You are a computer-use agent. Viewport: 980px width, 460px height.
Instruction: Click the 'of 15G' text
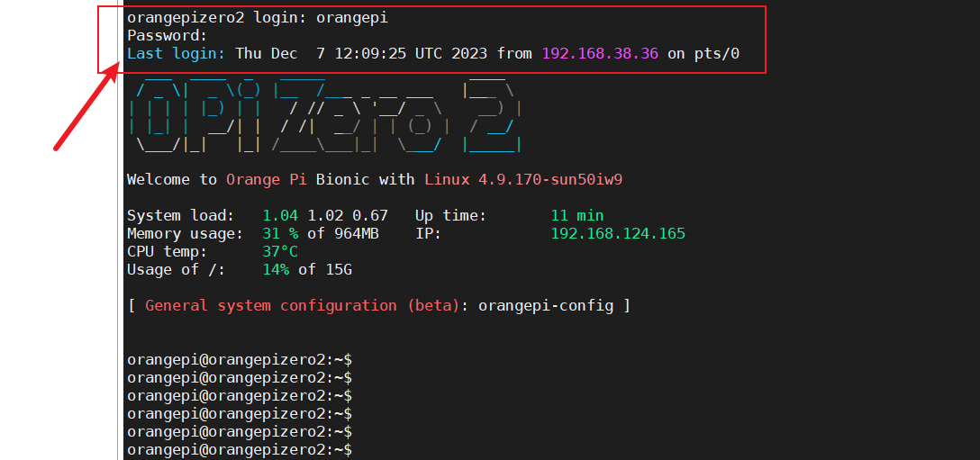tap(325, 270)
